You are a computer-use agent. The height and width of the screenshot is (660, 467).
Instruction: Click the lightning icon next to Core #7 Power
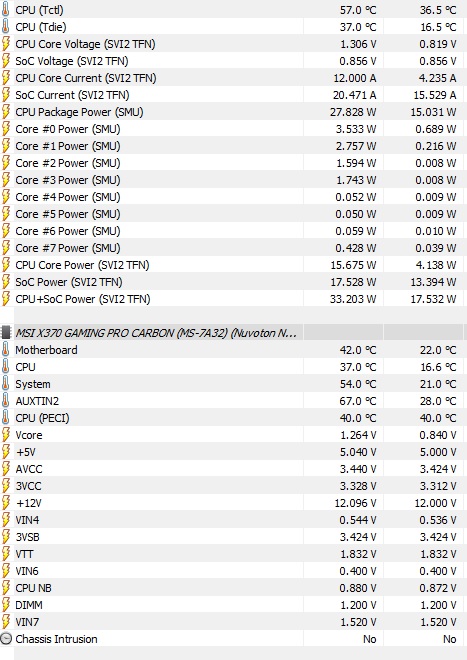5,248
